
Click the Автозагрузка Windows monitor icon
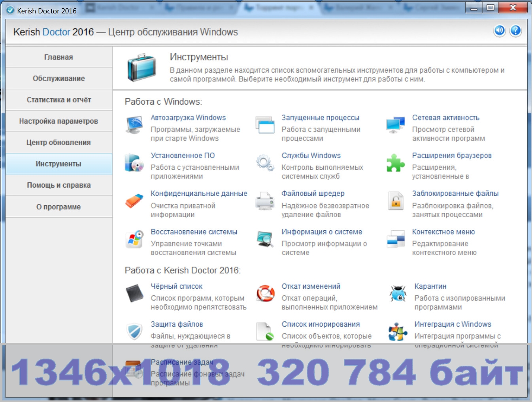point(134,125)
